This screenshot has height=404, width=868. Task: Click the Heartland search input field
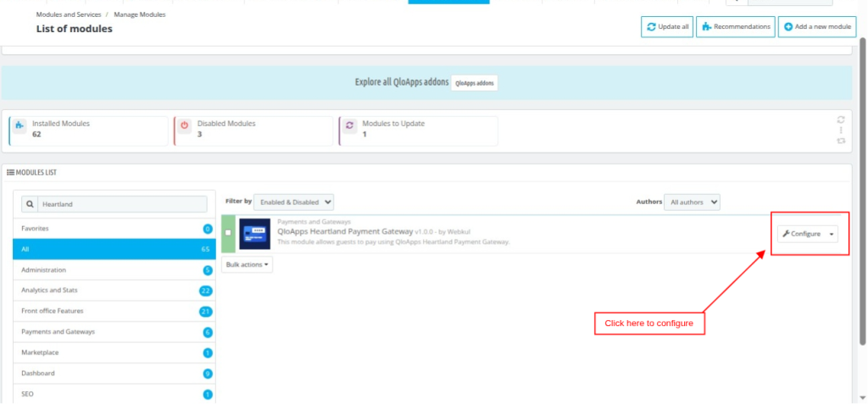[123, 204]
